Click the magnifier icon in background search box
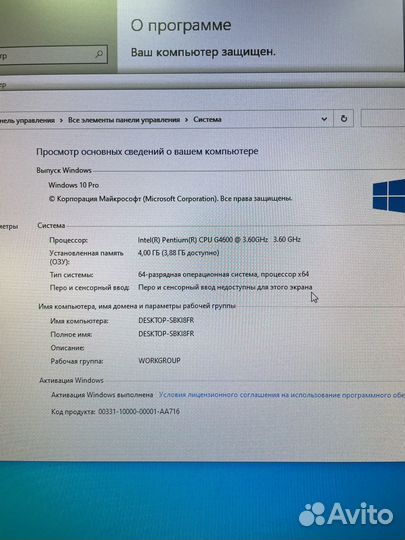This screenshot has height=540, width=405. 99,54
